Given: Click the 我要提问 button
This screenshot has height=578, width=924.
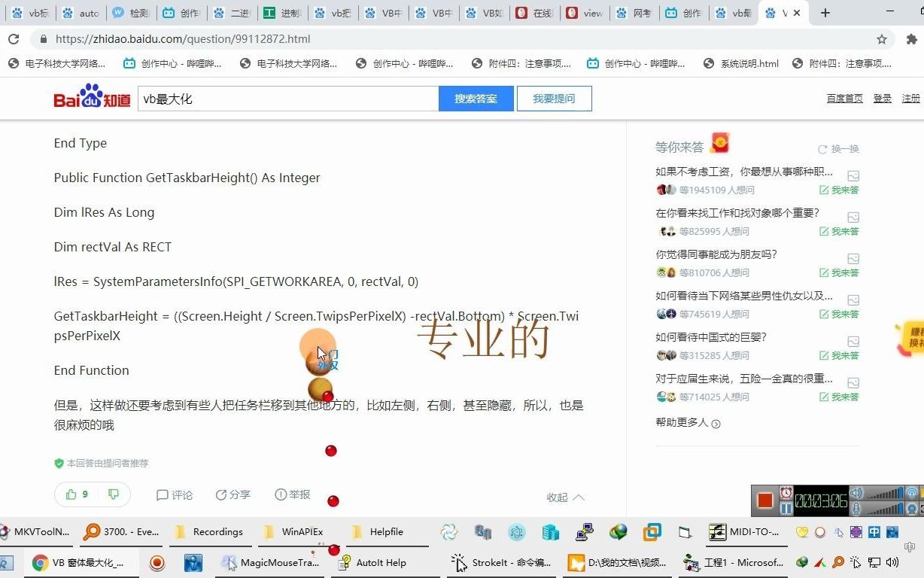Looking at the screenshot, I should (555, 98).
